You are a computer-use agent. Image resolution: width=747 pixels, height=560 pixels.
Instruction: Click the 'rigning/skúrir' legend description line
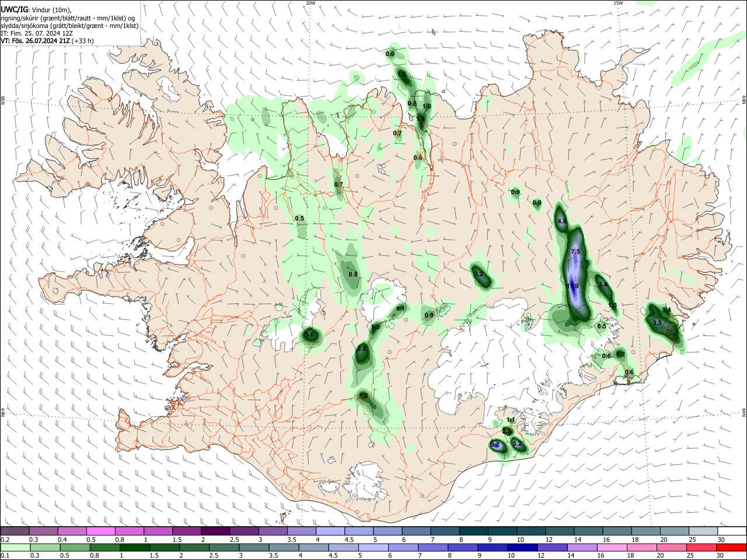click(67, 18)
